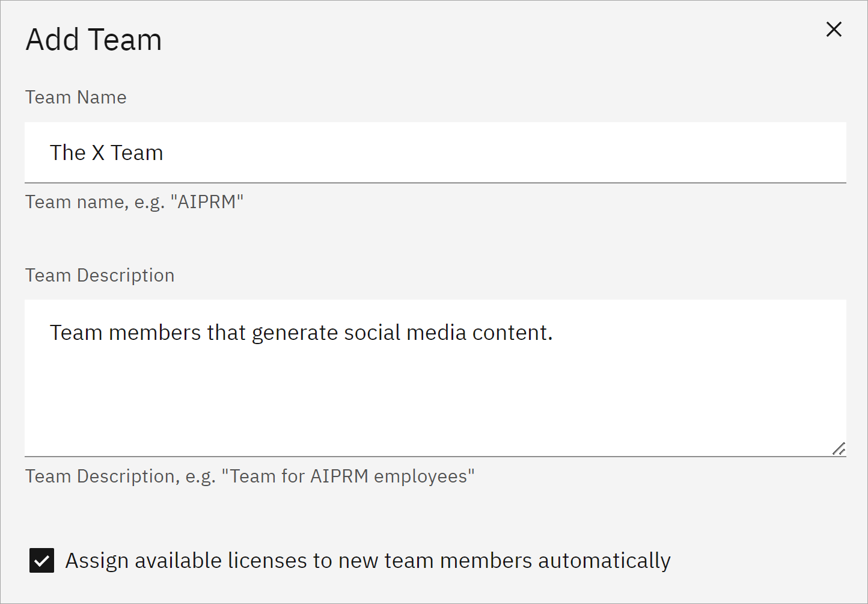
Task: Select the Team Name heading label
Action: pyautogui.click(x=75, y=96)
